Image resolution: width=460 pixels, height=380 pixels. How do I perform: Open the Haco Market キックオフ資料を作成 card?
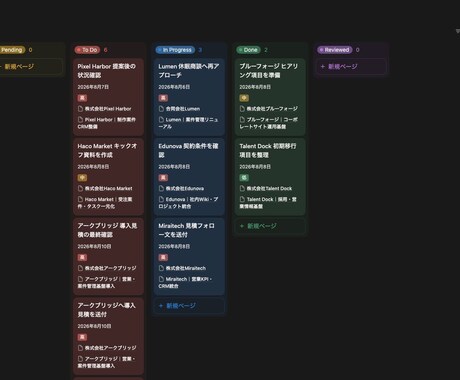point(108,176)
